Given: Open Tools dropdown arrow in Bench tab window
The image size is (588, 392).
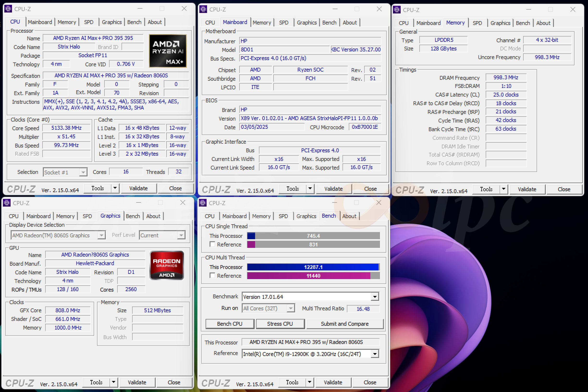Looking at the screenshot, I should point(310,382).
